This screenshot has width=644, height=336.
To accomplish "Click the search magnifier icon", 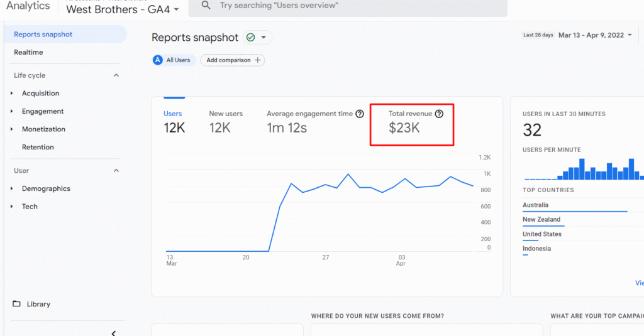I will click(x=206, y=5).
